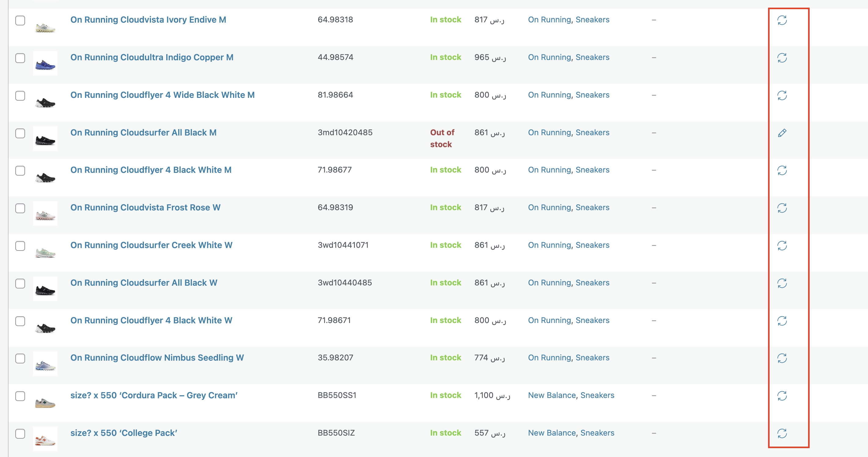Click blue Cloudultra Indigo Copper M thumbnail
This screenshot has width=868, height=457.
(x=45, y=63)
